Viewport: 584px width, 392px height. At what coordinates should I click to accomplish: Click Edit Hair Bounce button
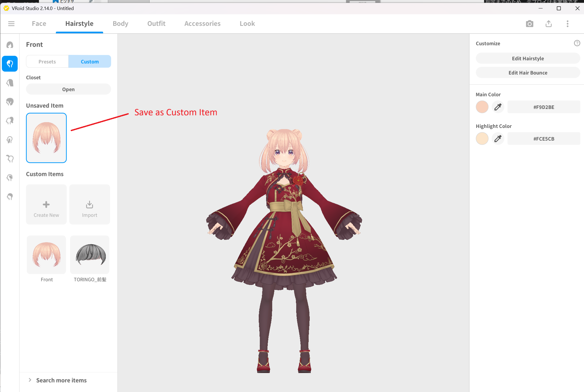528,73
